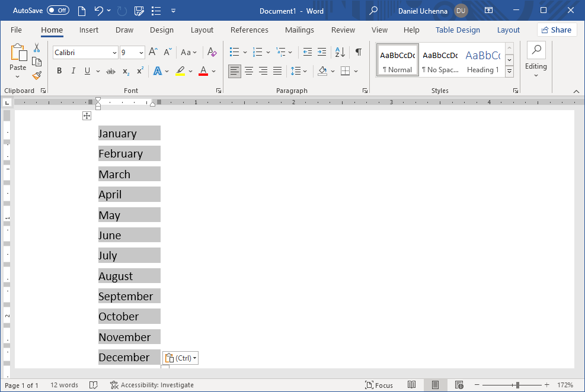Screen dimensions: 585x392
Task: Click Accessibility: Investigate in status bar
Action: pos(152,385)
